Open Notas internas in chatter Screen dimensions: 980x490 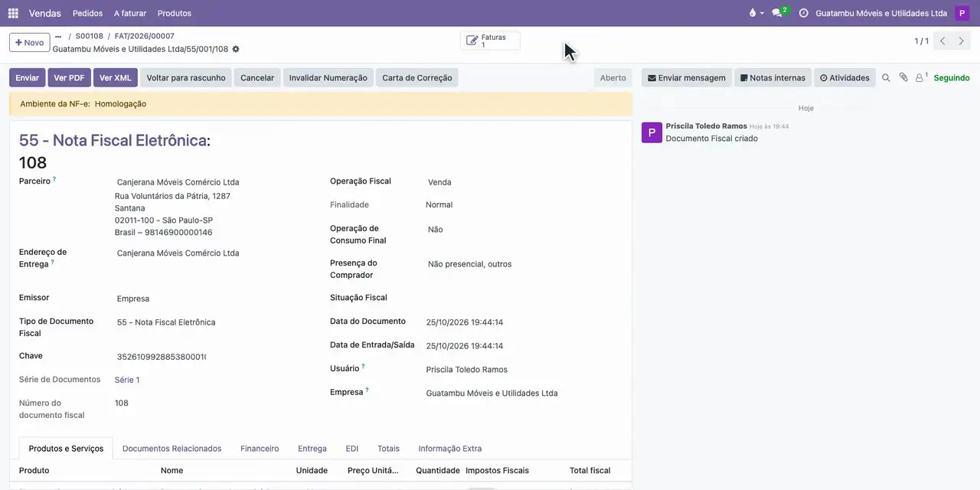[x=773, y=77]
